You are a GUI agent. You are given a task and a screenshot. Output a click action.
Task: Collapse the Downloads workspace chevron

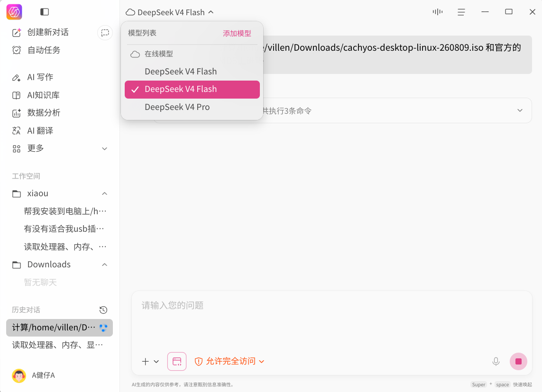tap(104, 265)
